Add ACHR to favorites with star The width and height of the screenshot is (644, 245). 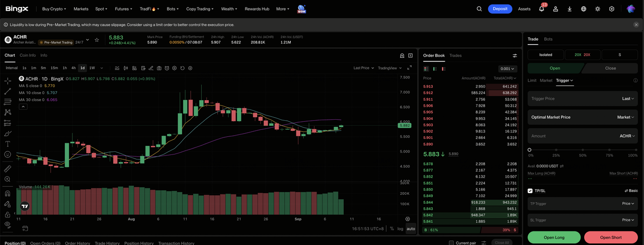click(x=97, y=40)
